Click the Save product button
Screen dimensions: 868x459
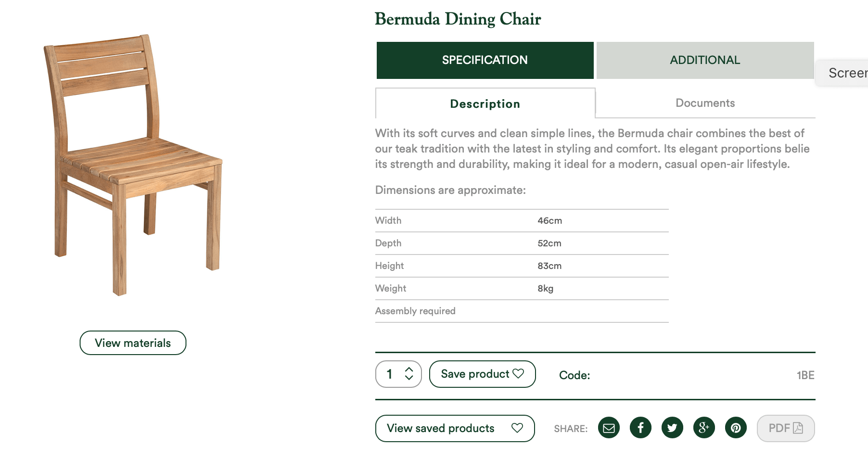[482, 374]
